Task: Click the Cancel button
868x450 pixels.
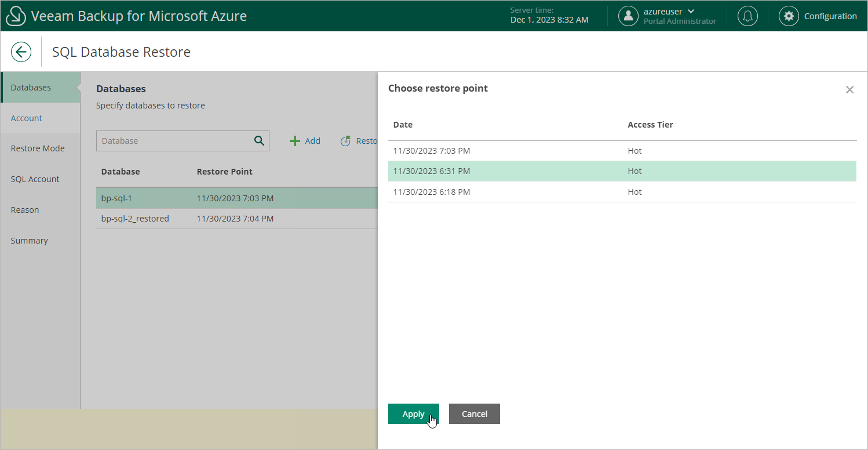Action: [x=474, y=414]
